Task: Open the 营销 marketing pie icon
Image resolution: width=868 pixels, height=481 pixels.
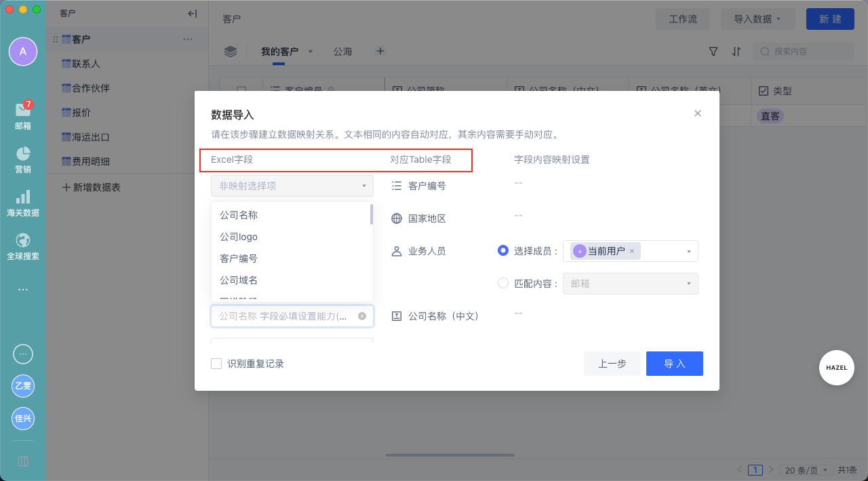Action: pyautogui.click(x=23, y=154)
